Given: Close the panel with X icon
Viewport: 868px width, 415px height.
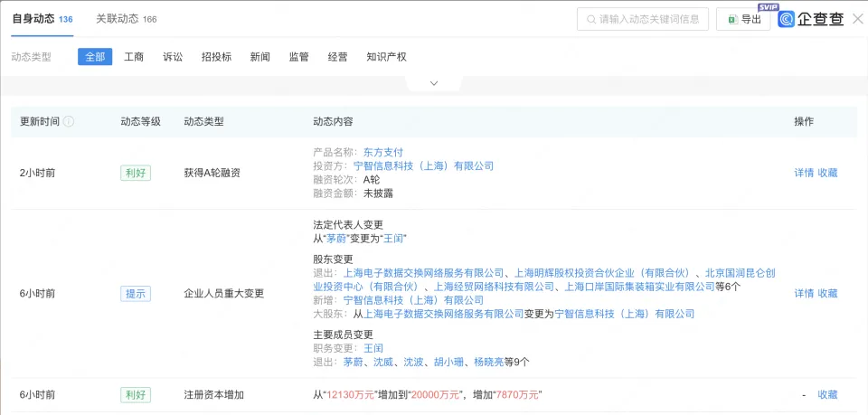Looking at the screenshot, I should pos(857,19).
